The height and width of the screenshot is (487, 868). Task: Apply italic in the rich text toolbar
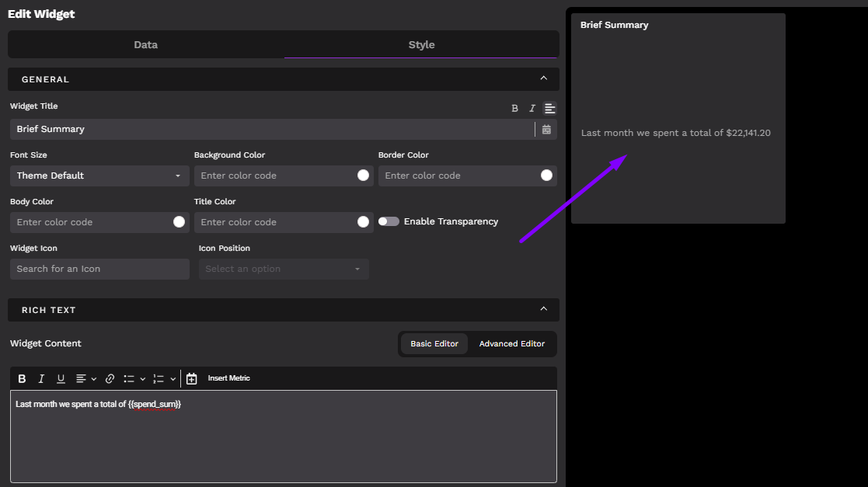41,379
